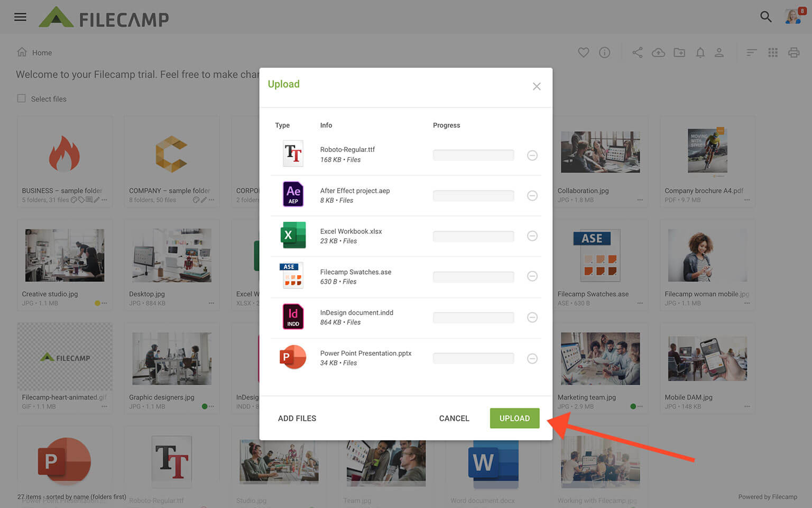The height and width of the screenshot is (508, 812).
Task: Open Desktop.jpg more options menu
Action: tap(211, 303)
